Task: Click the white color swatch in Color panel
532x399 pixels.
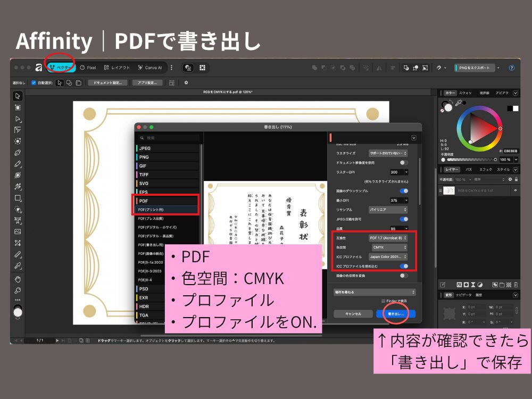Action: pos(516,108)
